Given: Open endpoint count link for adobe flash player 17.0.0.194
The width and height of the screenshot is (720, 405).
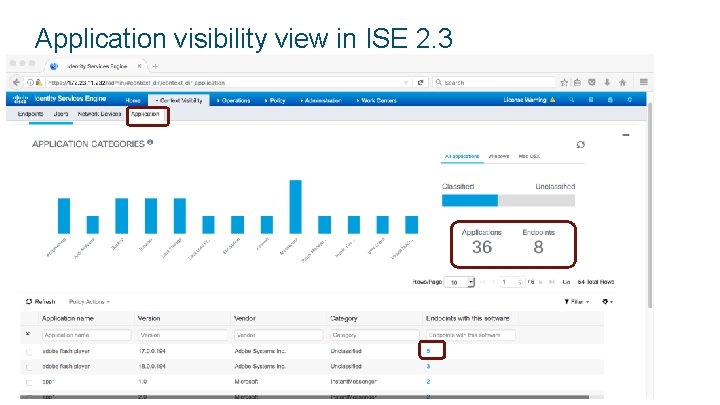Looking at the screenshot, I should click(428, 351).
